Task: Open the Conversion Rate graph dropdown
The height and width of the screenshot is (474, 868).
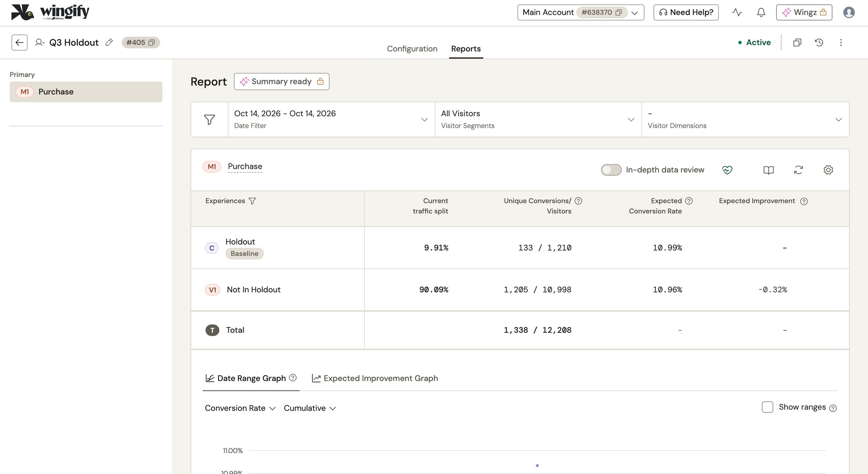Action: 240,408
